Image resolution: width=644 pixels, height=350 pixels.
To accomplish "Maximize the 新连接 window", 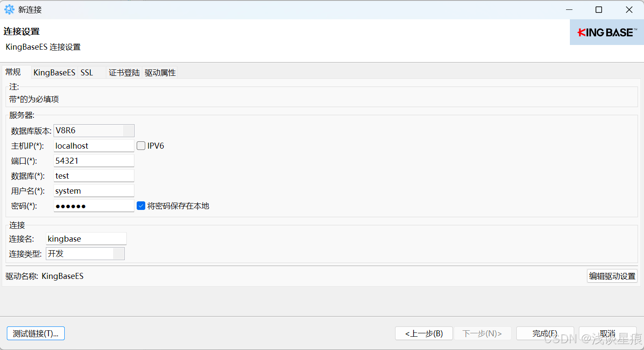I will (599, 9).
